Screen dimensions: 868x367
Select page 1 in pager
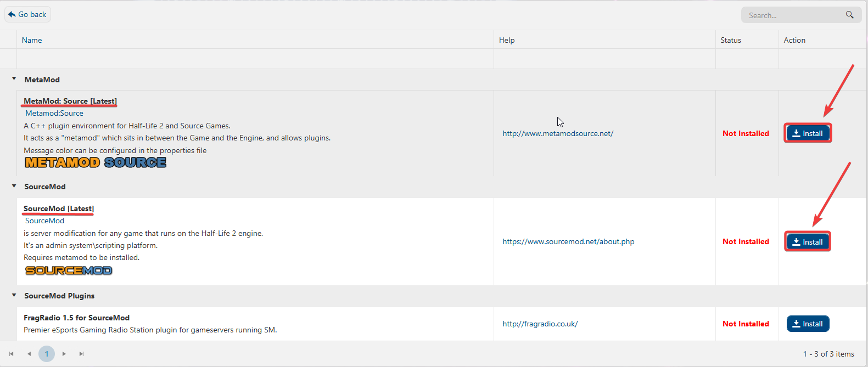(x=47, y=354)
